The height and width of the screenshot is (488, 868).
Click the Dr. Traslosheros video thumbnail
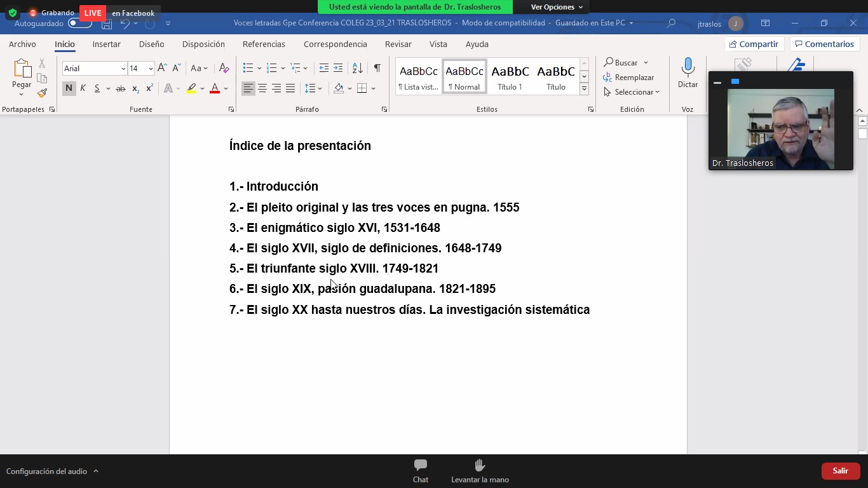click(781, 129)
